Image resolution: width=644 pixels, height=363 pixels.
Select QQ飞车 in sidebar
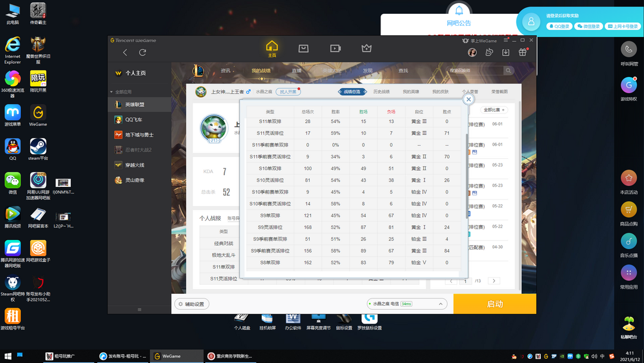pyautogui.click(x=140, y=119)
